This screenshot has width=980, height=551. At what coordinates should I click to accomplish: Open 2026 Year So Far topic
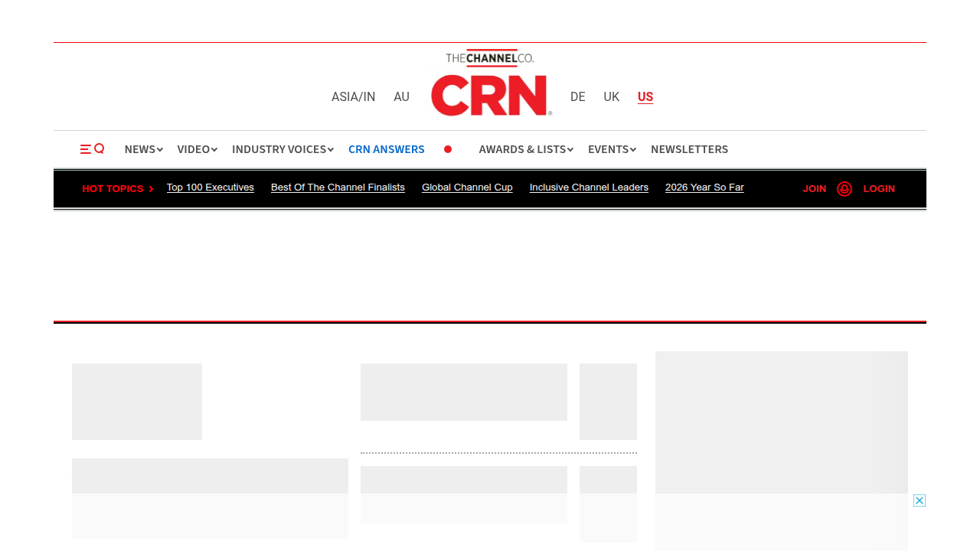click(704, 187)
